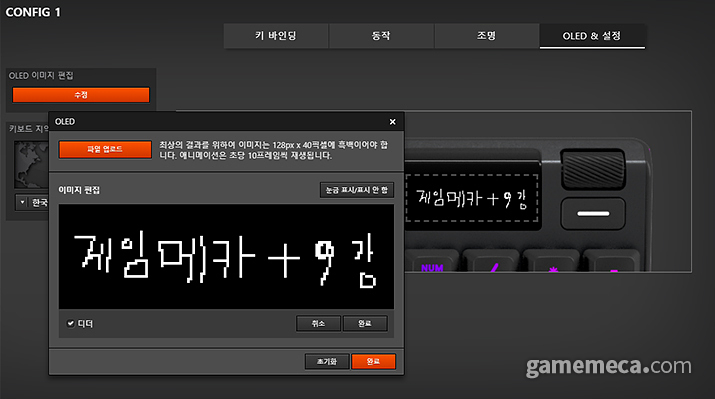
Task: Toggle the 디더 checkbox
Action: pos(71,323)
